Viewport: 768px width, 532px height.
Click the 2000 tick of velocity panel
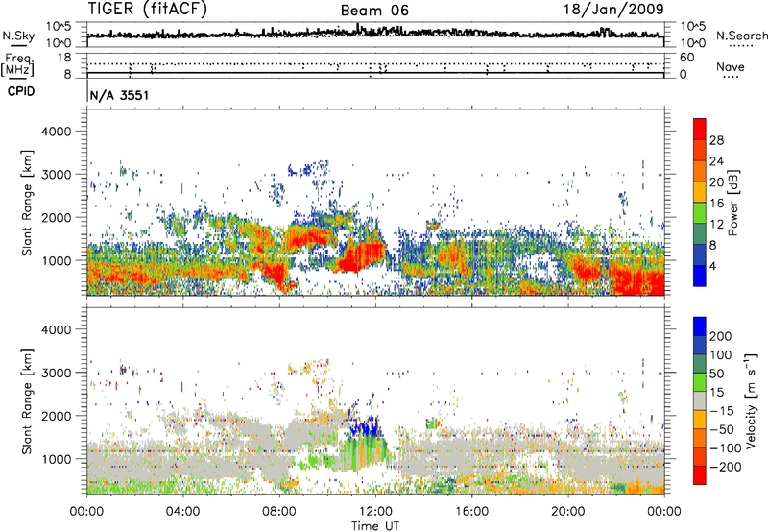(56, 416)
